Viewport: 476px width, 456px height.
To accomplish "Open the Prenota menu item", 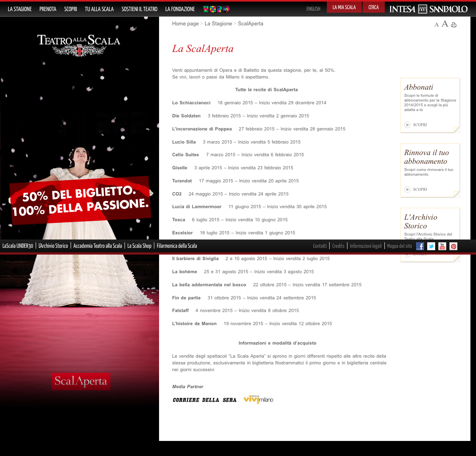I will tap(48, 9).
